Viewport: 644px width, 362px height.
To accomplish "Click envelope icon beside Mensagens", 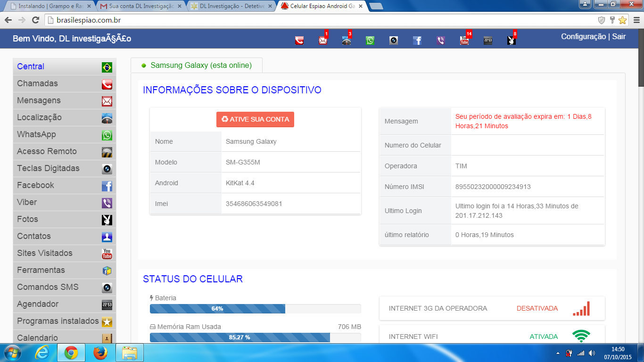I will pyautogui.click(x=107, y=101).
